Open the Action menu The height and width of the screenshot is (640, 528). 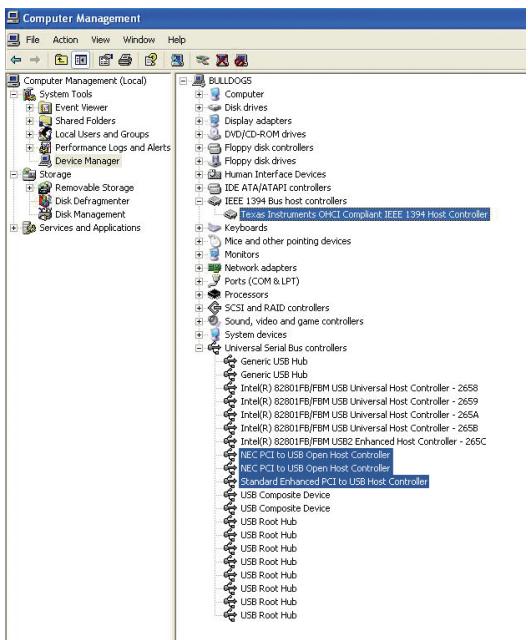pos(65,40)
